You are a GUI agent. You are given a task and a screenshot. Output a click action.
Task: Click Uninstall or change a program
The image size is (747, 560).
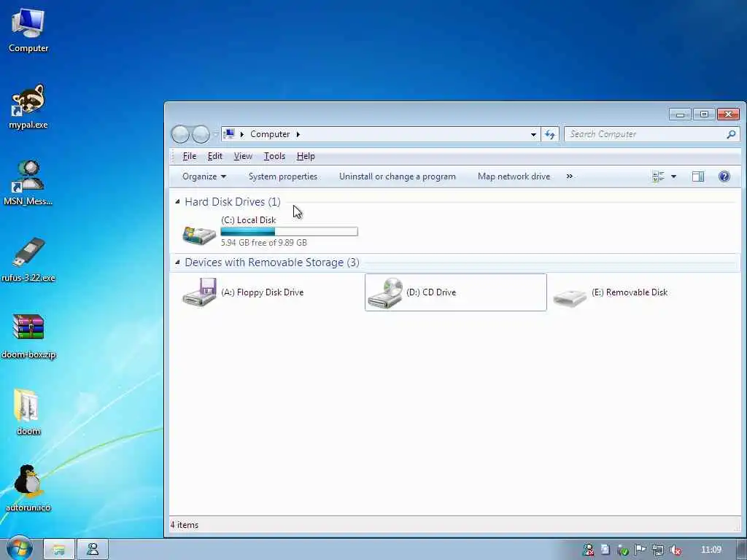tap(398, 176)
